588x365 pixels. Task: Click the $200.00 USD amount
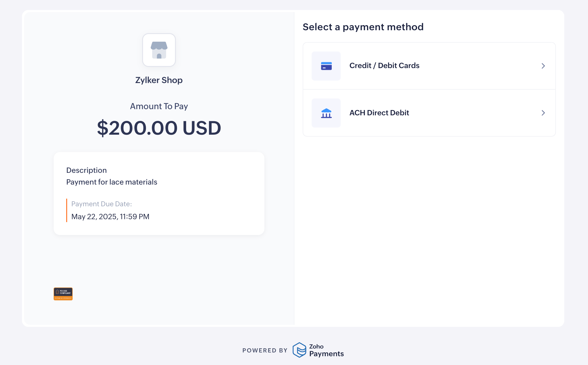[159, 128]
